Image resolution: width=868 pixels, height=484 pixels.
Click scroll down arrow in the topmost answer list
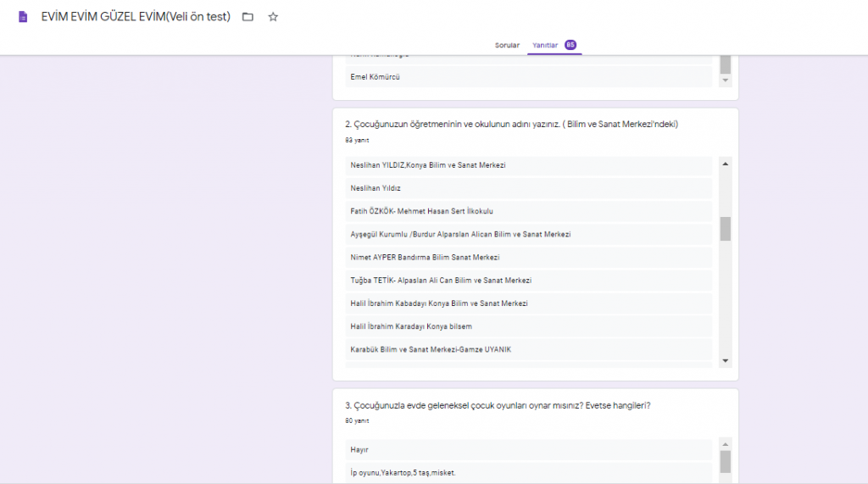726,81
